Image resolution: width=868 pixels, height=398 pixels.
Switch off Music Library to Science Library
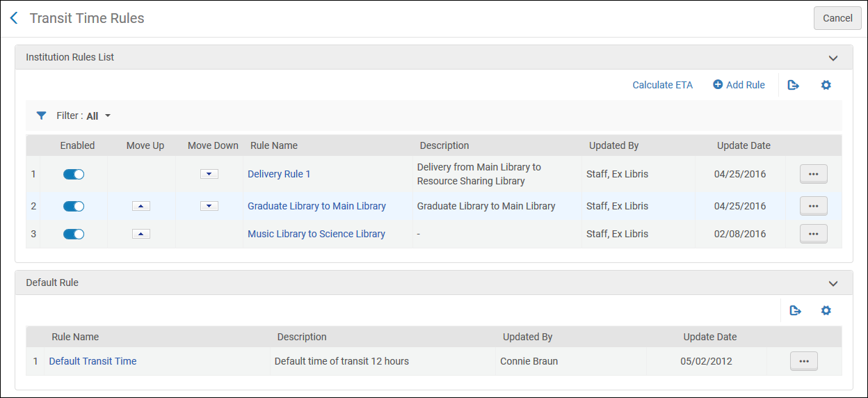pyautogui.click(x=74, y=234)
